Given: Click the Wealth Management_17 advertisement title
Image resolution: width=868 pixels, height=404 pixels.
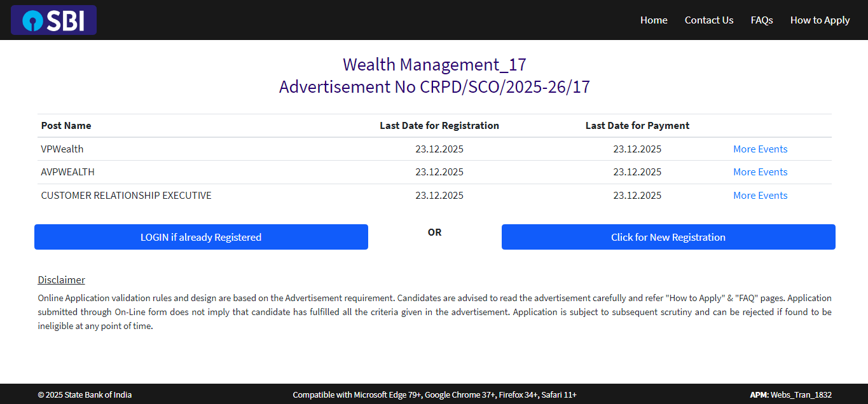Looking at the screenshot, I should tap(434, 64).
